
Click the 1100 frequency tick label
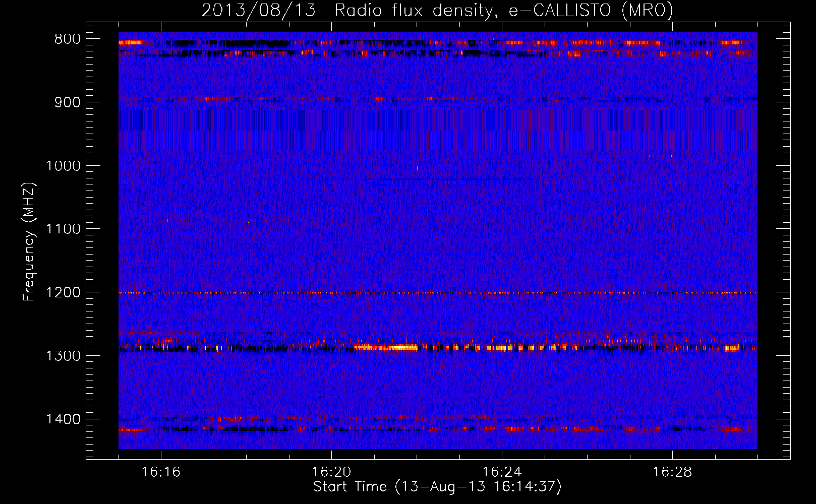click(x=63, y=229)
